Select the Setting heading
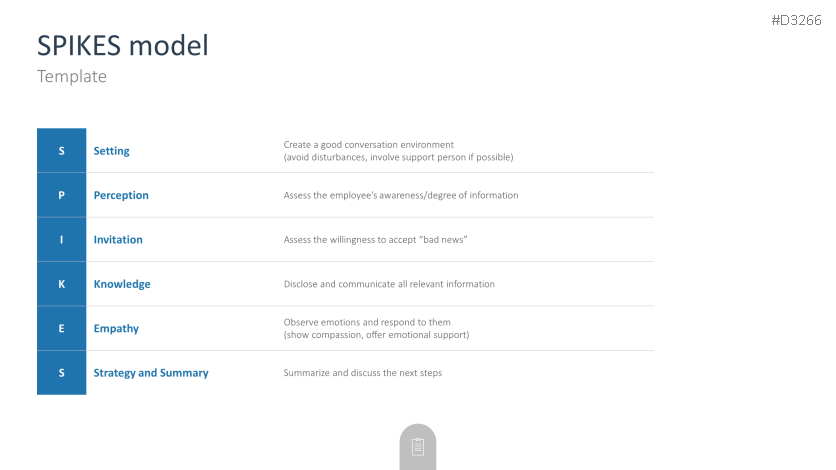 click(112, 151)
